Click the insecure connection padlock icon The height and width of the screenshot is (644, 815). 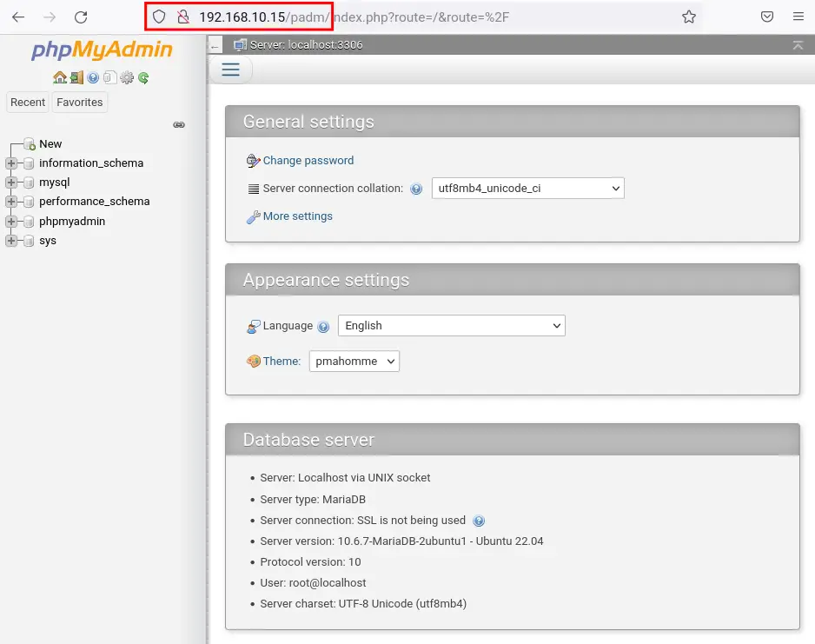pos(183,17)
